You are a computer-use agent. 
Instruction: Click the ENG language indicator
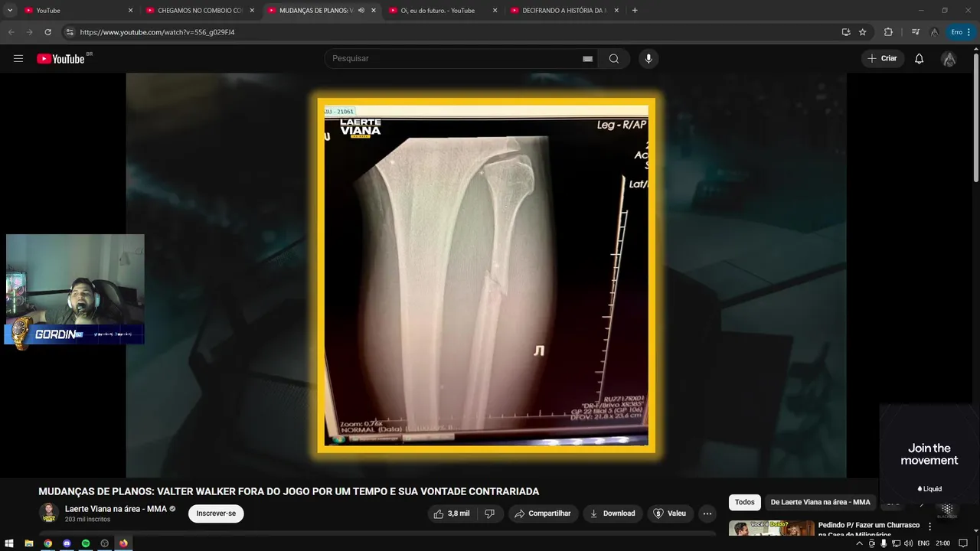tap(923, 543)
